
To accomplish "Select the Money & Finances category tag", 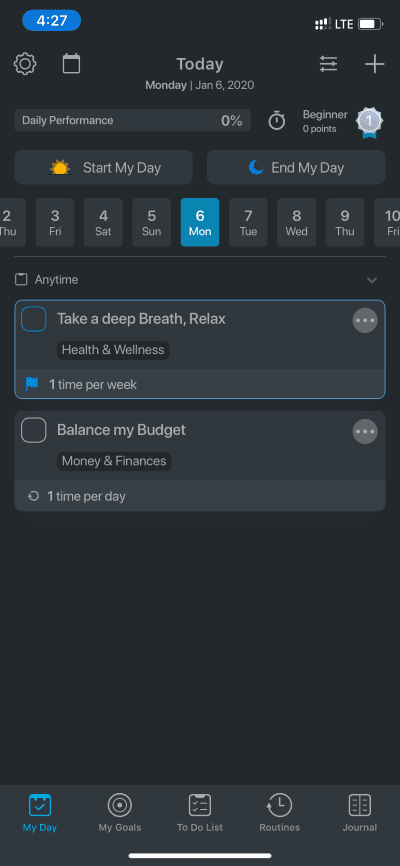I will point(114,461).
